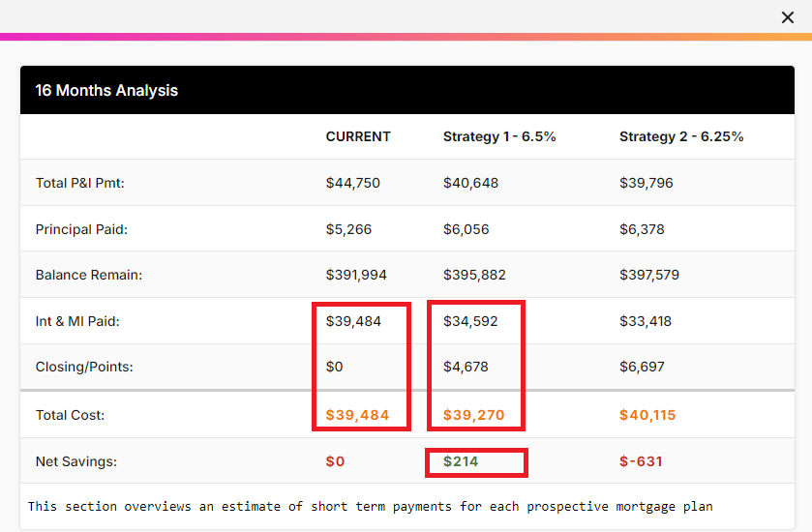Screen dimensions: 812x532
Task: Click the $39,484 Int & MI Paid value
Action: coord(353,321)
